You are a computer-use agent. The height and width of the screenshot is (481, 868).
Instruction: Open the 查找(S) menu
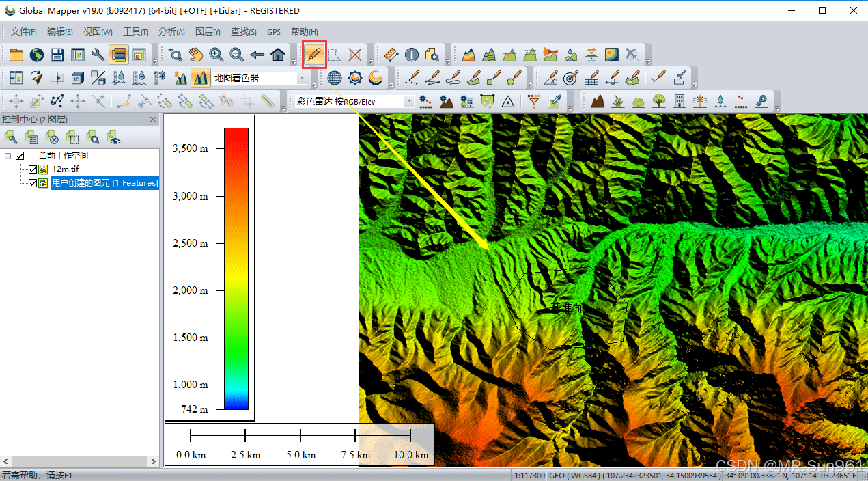(244, 31)
